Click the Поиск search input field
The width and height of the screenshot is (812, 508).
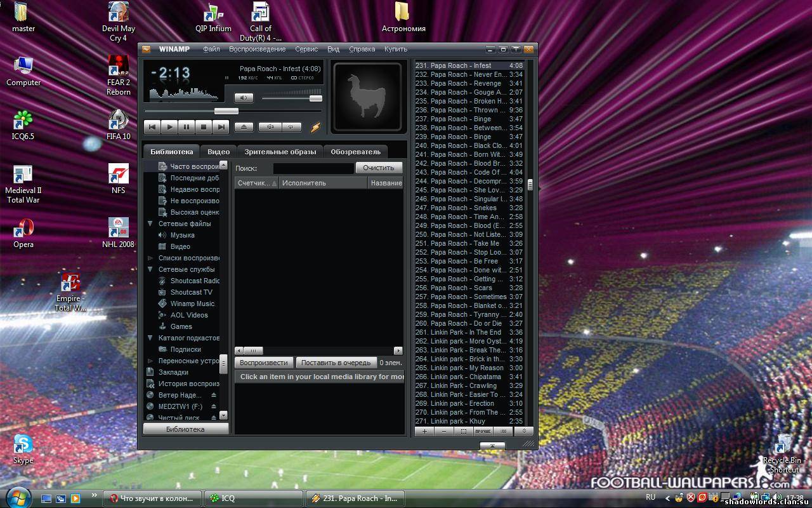313,168
